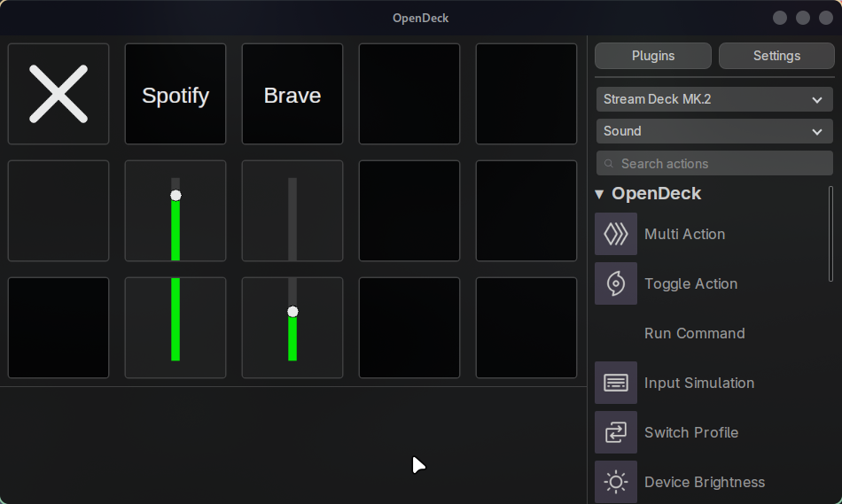Select the Spotify deck key
Image resolution: width=842 pixels, height=504 pixels.
coord(175,94)
